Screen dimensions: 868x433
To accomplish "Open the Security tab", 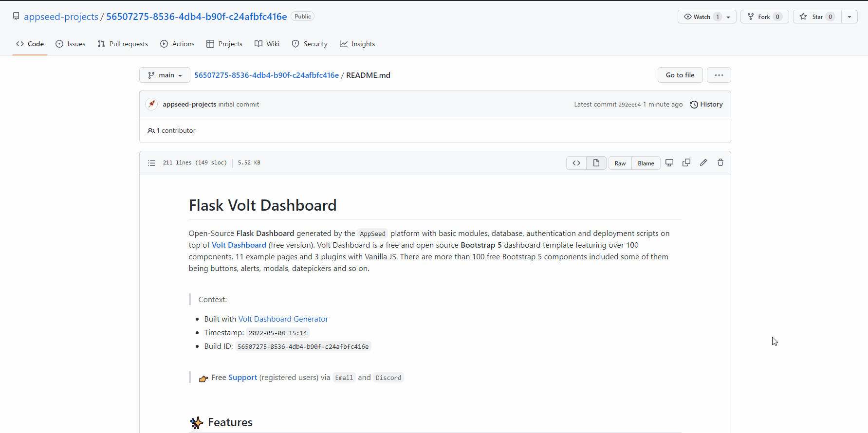I will (310, 44).
